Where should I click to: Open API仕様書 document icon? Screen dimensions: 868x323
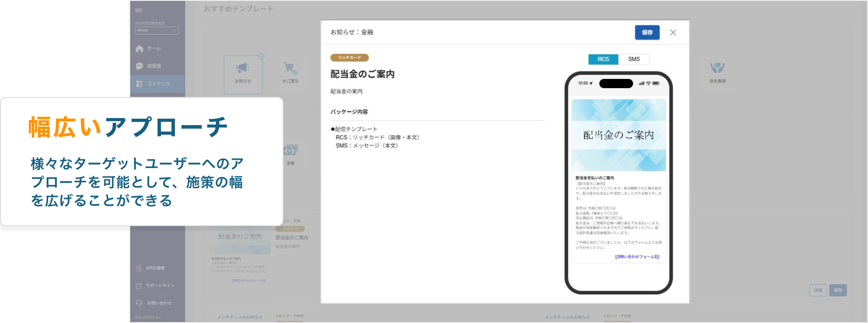(139, 268)
